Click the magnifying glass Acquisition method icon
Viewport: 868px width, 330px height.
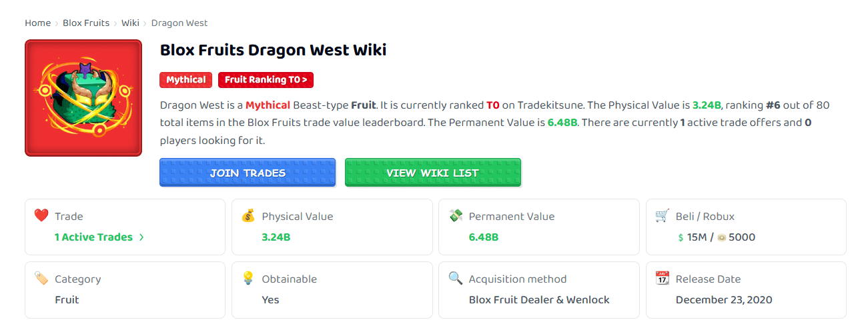[x=456, y=279]
